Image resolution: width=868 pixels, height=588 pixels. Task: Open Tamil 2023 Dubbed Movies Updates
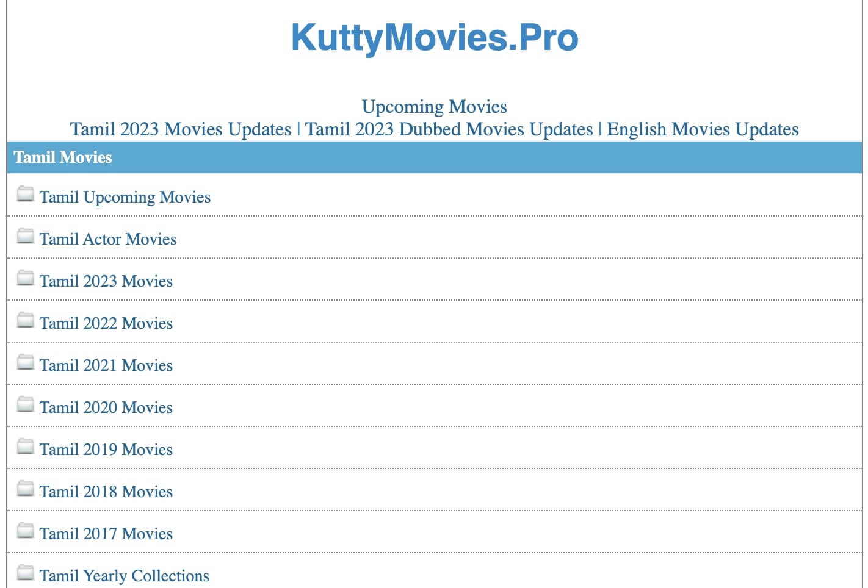click(x=449, y=129)
